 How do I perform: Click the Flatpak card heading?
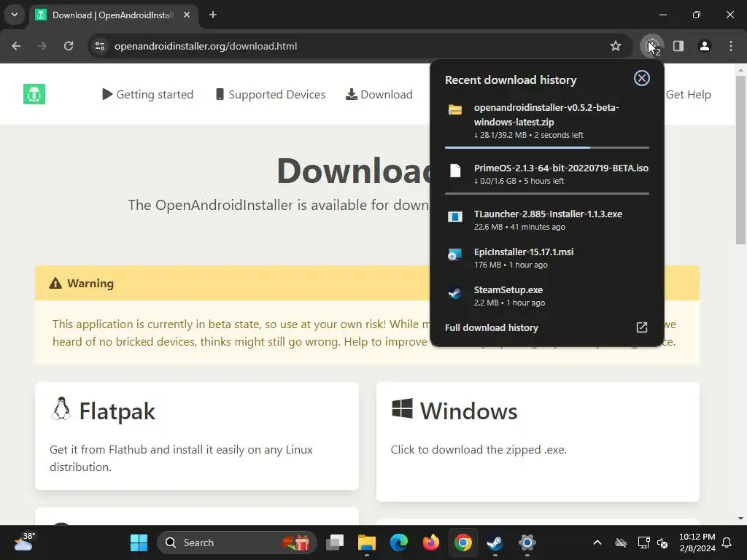117,411
